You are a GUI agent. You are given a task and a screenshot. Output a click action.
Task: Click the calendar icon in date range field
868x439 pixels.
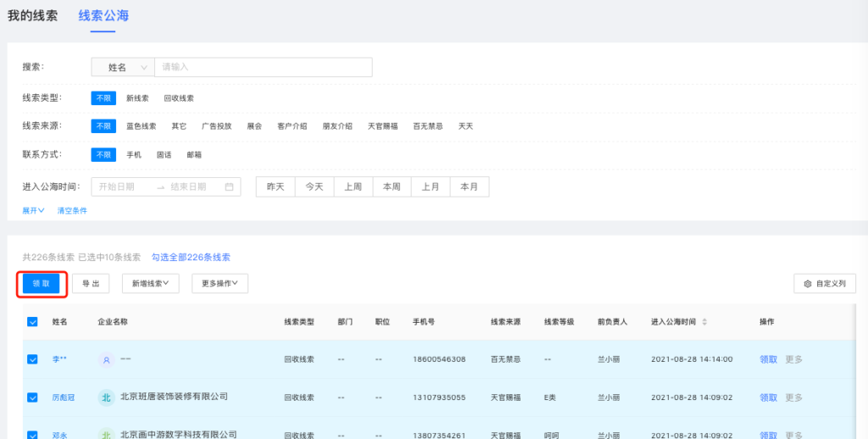point(229,186)
